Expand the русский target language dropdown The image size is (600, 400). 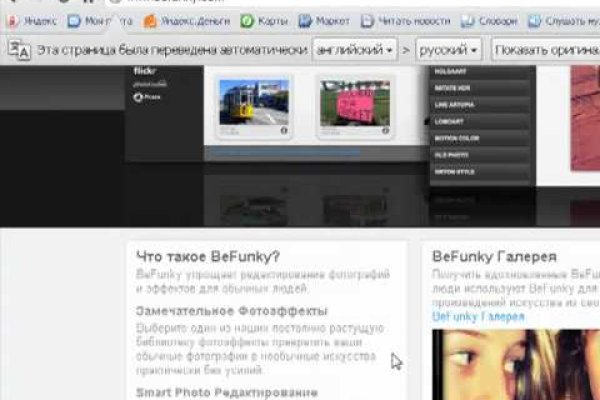pos(448,48)
